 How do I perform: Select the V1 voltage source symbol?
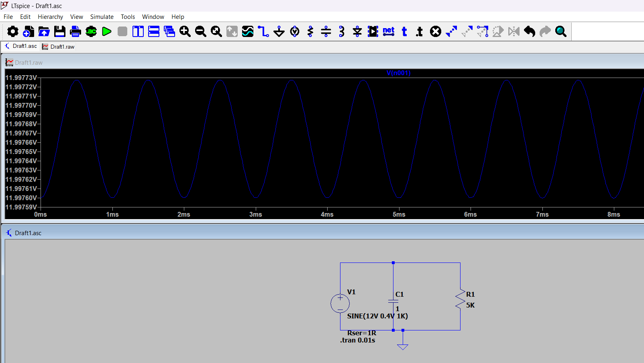340,304
